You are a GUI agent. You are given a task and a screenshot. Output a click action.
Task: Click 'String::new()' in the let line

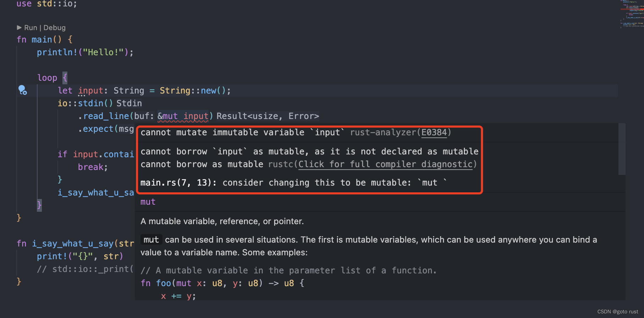[195, 91]
